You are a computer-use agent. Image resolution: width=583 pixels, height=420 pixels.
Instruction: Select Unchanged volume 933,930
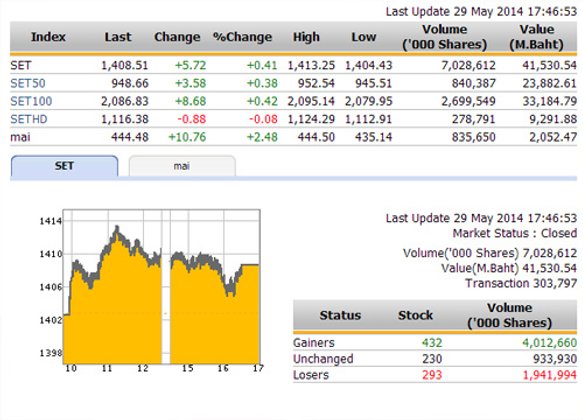click(x=555, y=359)
